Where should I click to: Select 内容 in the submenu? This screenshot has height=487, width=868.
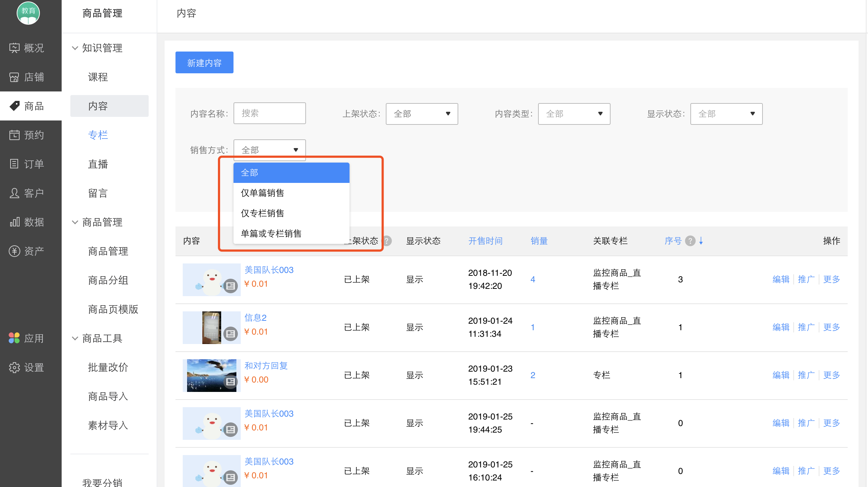(109, 106)
